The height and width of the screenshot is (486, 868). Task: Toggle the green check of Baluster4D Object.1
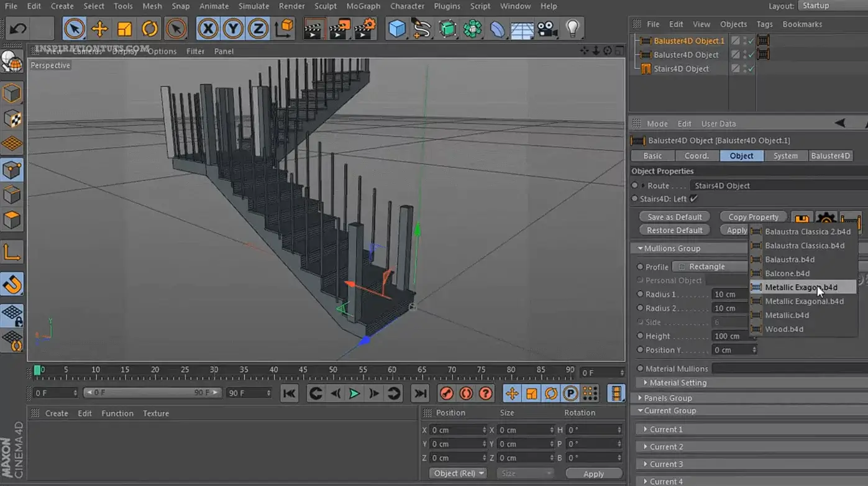751,41
